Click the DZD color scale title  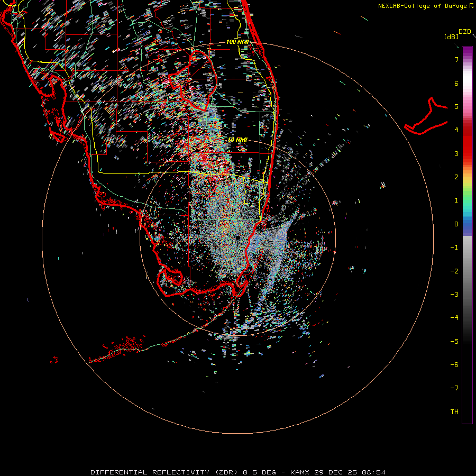point(464,32)
